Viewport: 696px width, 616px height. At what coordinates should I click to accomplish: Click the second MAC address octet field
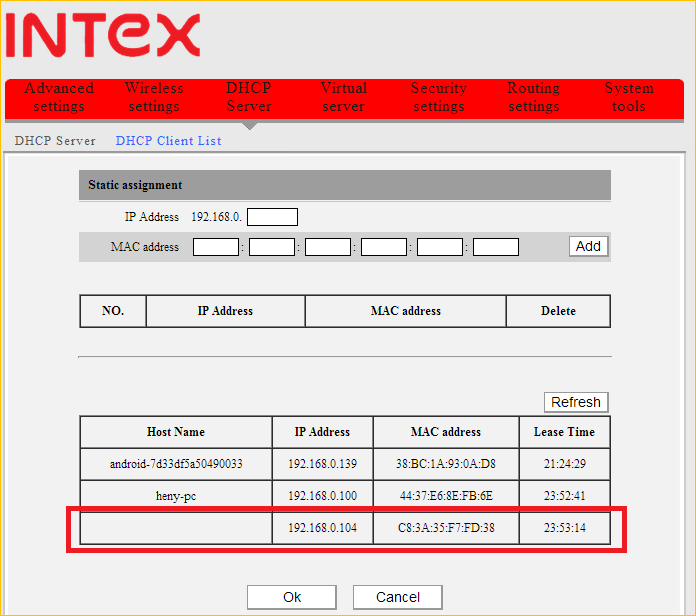point(272,247)
